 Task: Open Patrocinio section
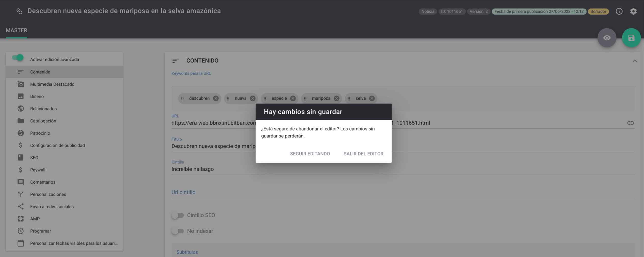64,133
